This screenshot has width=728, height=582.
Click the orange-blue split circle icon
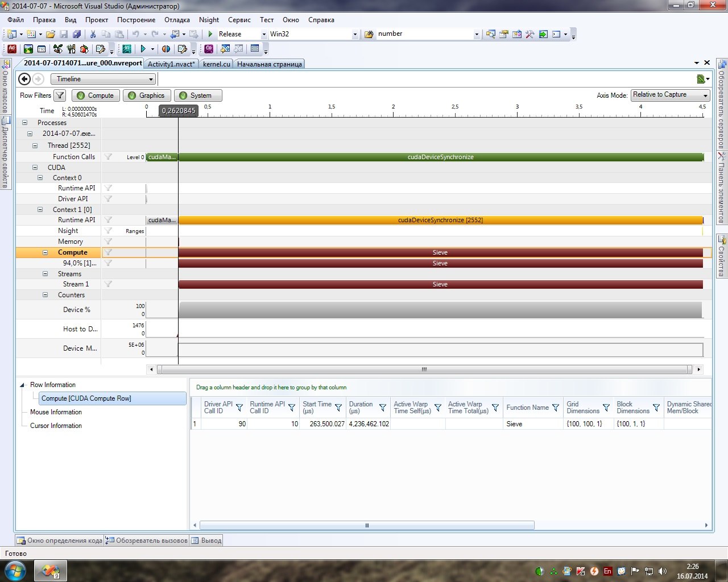coord(166,49)
